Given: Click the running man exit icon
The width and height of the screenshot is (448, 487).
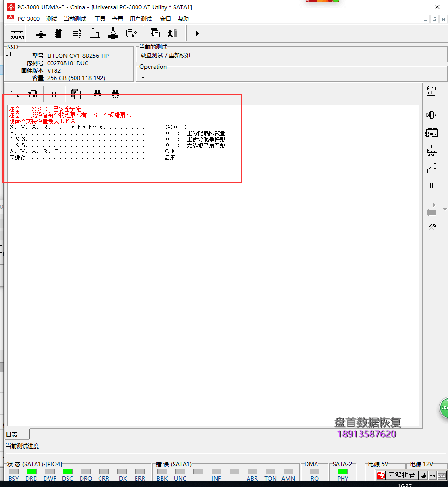Looking at the screenshot, I should coord(173,33).
